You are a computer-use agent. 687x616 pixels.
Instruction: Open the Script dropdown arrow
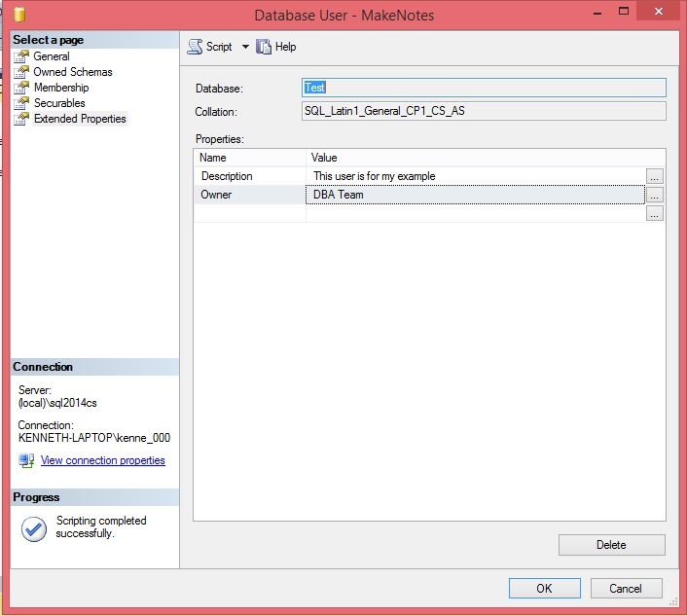click(245, 47)
